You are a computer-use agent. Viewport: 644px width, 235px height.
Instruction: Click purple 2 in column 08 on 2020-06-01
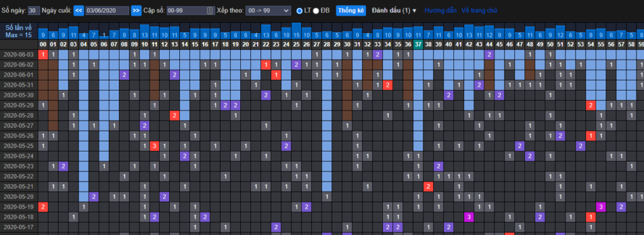click(x=124, y=75)
